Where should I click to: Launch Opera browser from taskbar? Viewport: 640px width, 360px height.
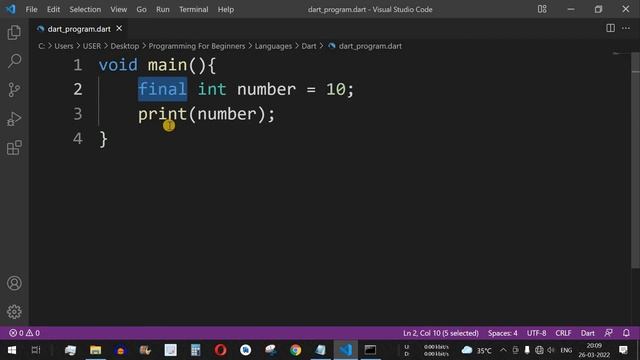tap(220, 350)
